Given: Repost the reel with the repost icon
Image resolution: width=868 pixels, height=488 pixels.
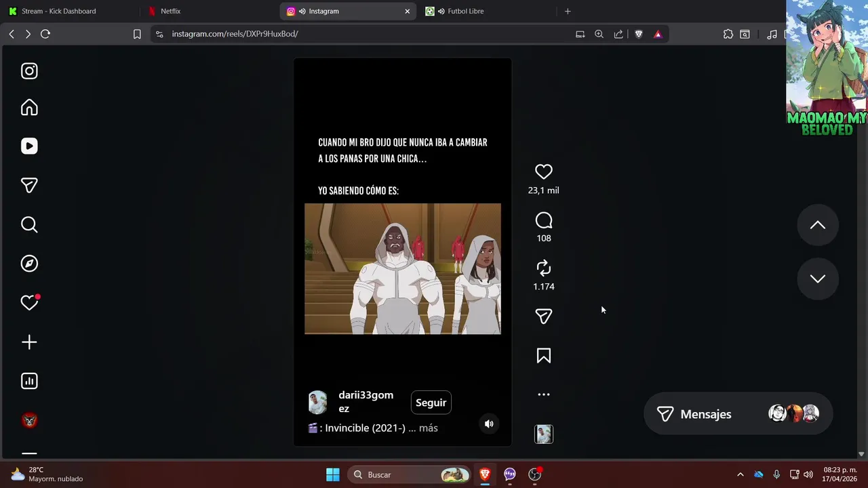Looking at the screenshot, I should tap(544, 268).
